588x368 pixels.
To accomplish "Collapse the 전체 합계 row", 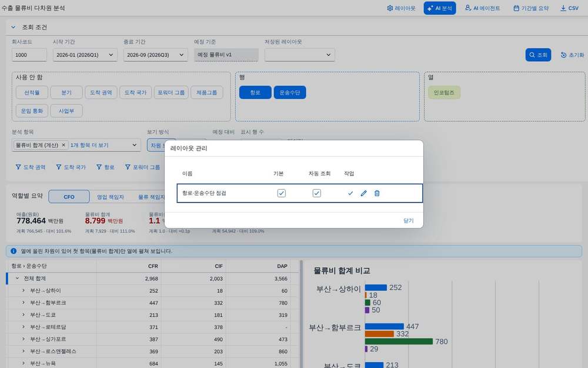I will pyautogui.click(x=17, y=279).
